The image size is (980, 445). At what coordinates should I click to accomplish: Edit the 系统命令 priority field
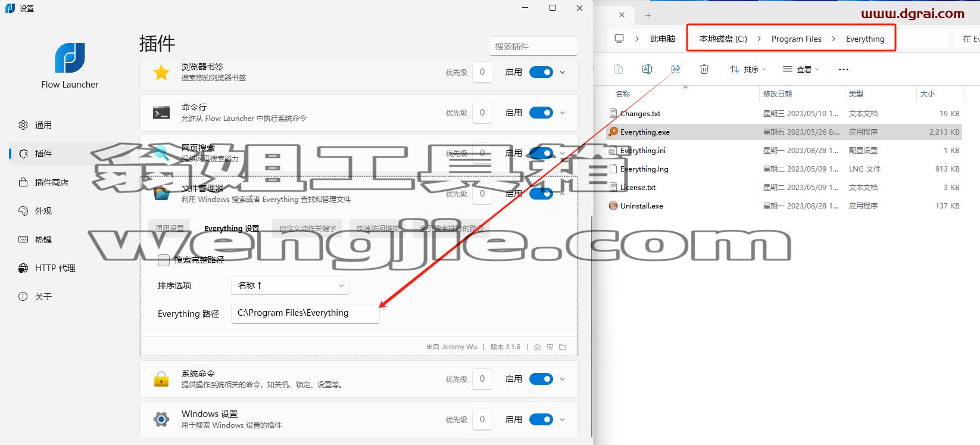pyautogui.click(x=482, y=379)
